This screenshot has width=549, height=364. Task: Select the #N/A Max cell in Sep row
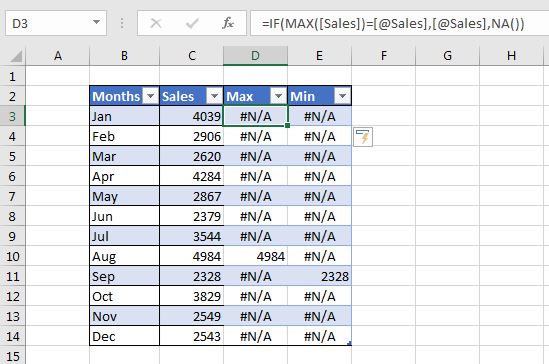tap(256, 276)
